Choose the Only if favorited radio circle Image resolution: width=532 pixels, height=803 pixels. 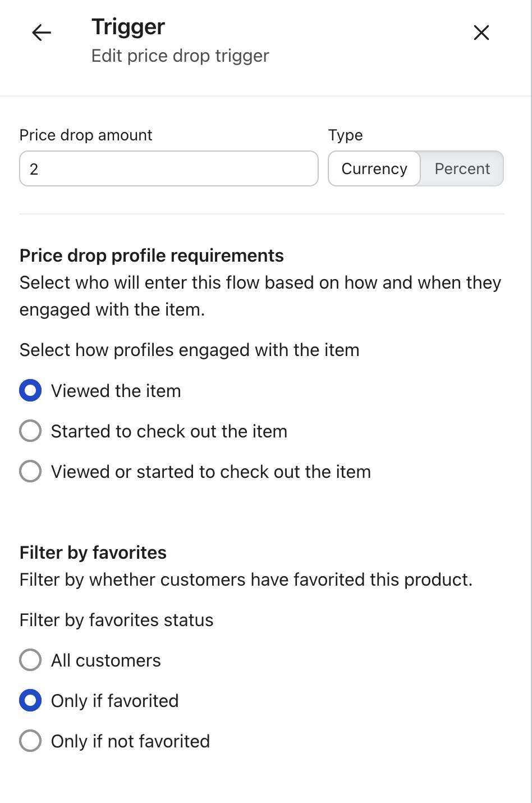pos(30,701)
